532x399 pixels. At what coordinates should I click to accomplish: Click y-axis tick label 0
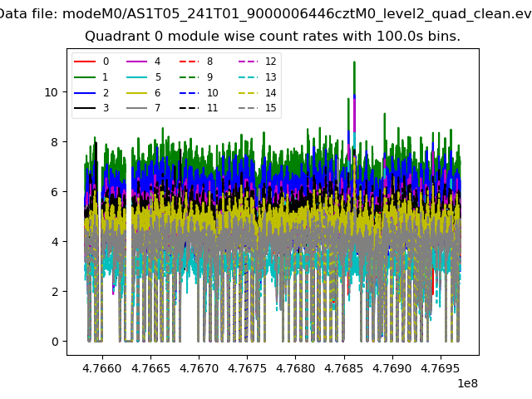tap(55, 342)
